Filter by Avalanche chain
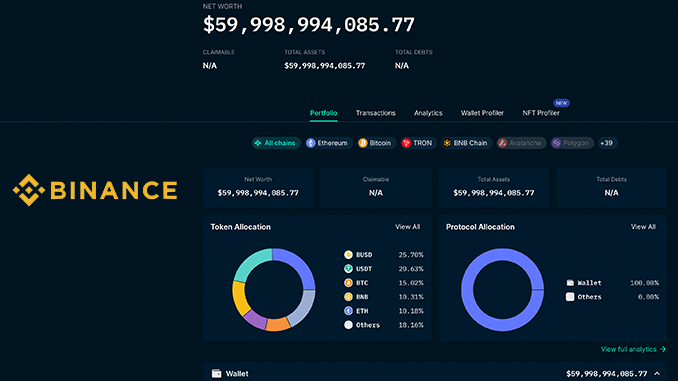This screenshot has width=678, height=381. click(521, 143)
